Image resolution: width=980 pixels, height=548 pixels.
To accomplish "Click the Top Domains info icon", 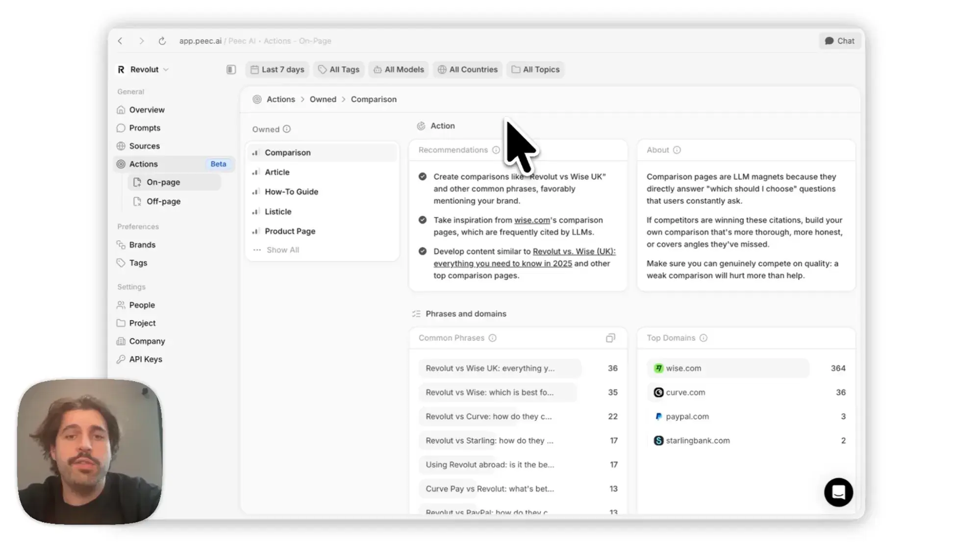I will click(703, 338).
